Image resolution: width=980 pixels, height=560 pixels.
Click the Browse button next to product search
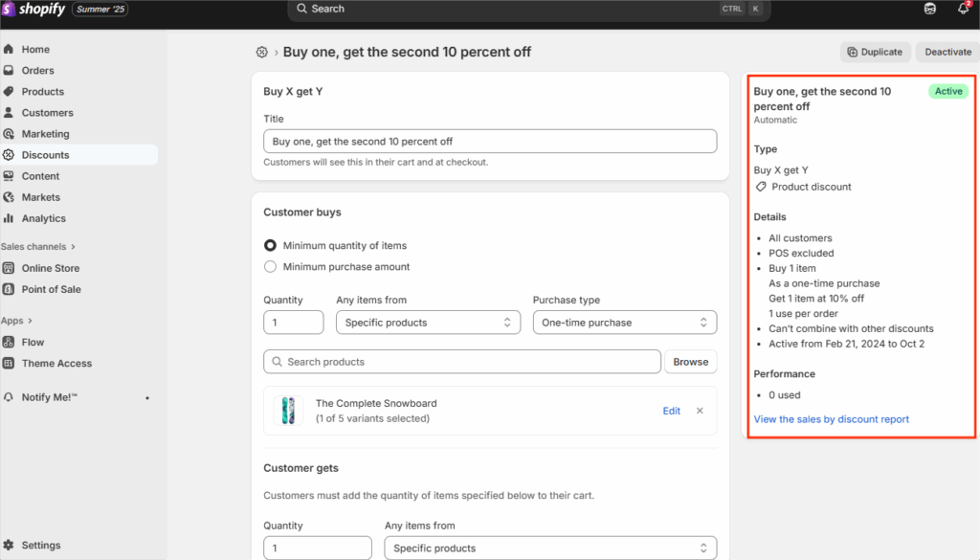coord(690,362)
